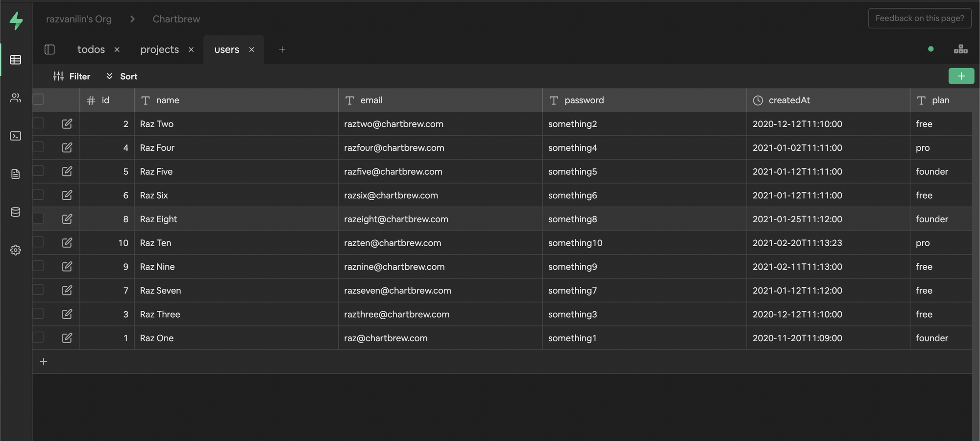
Task: Open the Settings gear in sidebar
Action: [x=16, y=250]
